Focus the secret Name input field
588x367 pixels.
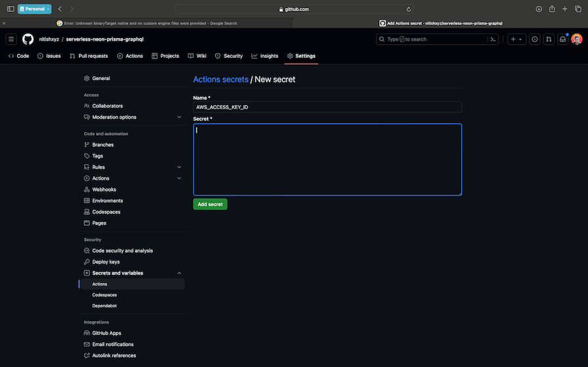click(327, 107)
